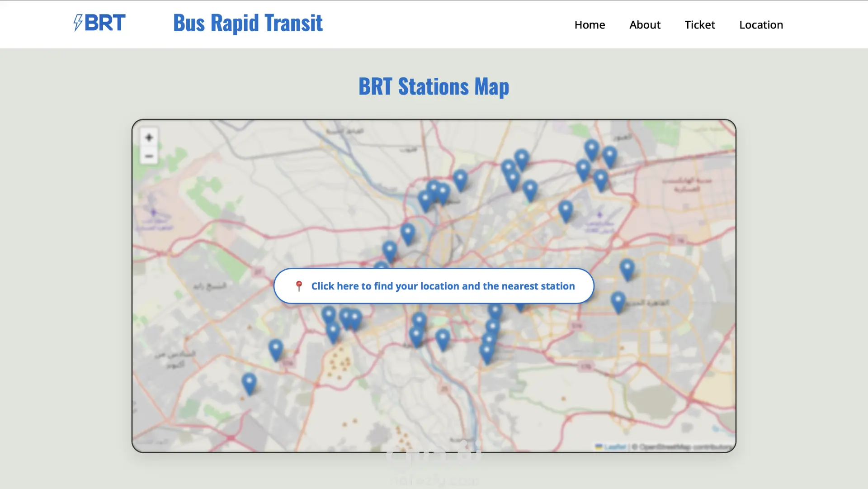Open the Ticket page from the navigation
Screen dimensions: 868x489
pyautogui.click(x=699, y=25)
